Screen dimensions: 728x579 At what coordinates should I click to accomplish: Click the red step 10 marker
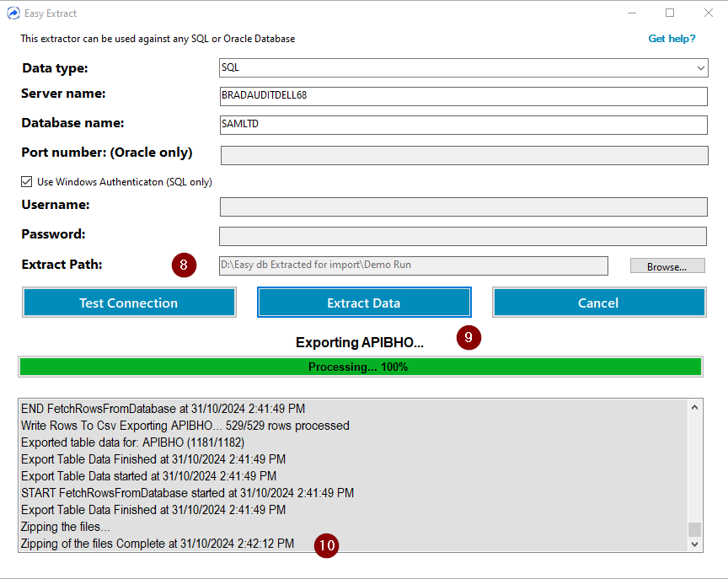coord(326,546)
